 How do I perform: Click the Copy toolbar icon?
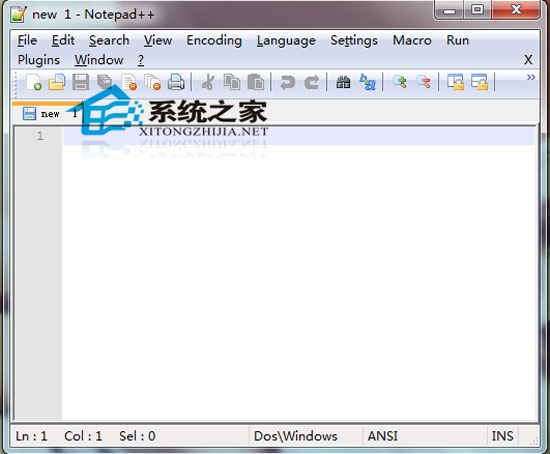click(232, 82)
